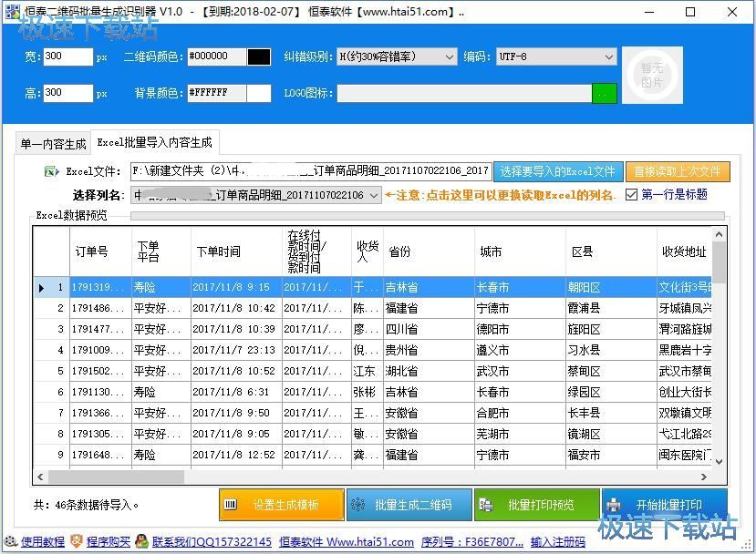Click the green LOGO browse button
The width and height of the screenshot is (756, 554).
pos(604,93)
